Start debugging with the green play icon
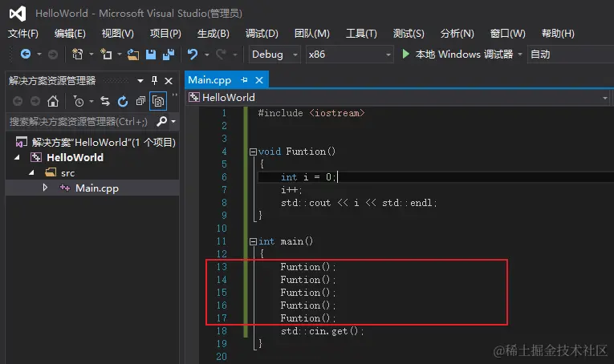 pyautogui.click(x=405, y=54)
